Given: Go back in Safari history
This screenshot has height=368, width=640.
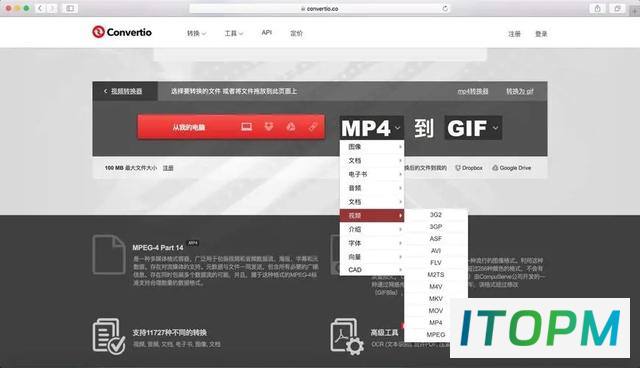Looking at the screenshot, I should click(40, 8).
